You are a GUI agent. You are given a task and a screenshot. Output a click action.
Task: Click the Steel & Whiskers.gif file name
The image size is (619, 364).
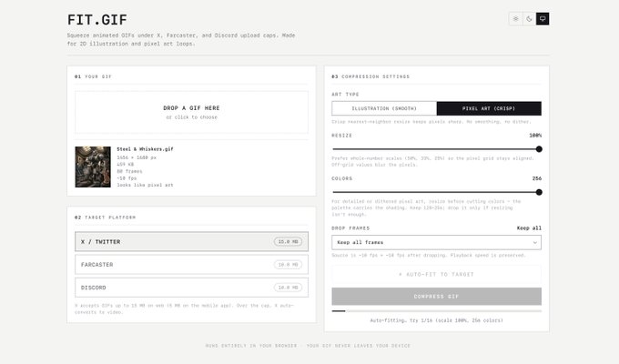pyautogui.click(x=145, y=149)
